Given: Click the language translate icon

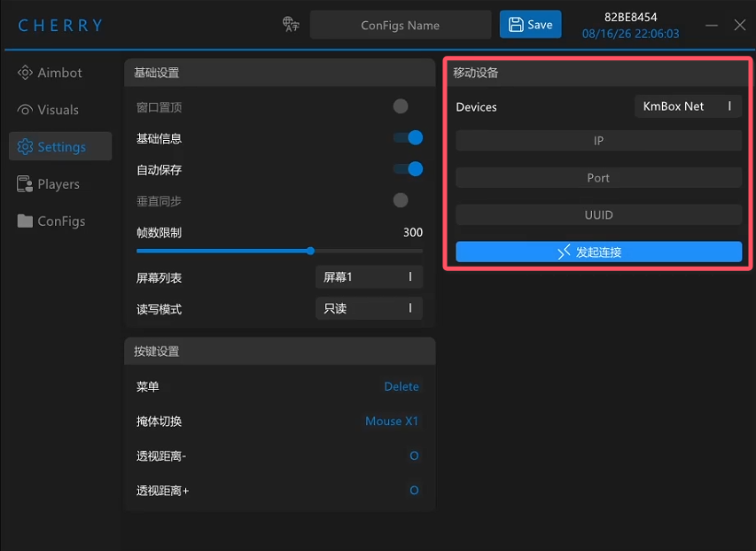Looking at the screenshot, I should pos(291,25).
